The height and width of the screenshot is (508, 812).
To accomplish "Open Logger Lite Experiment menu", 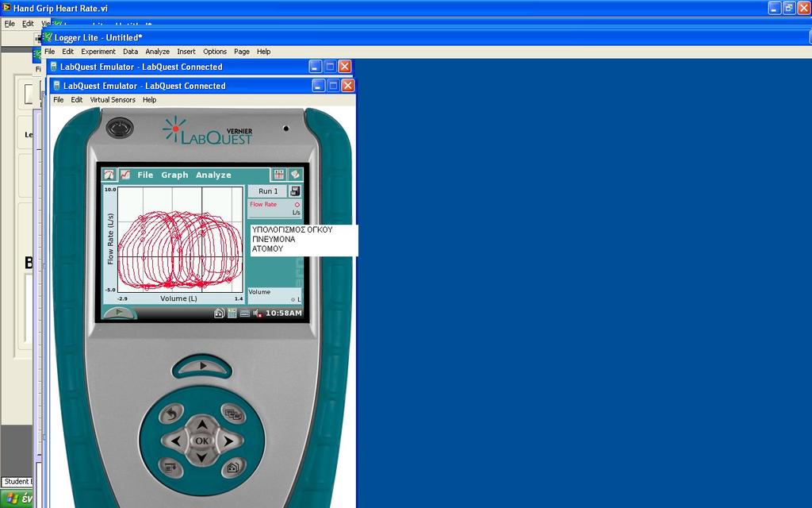I will click(x=98, y=52).
